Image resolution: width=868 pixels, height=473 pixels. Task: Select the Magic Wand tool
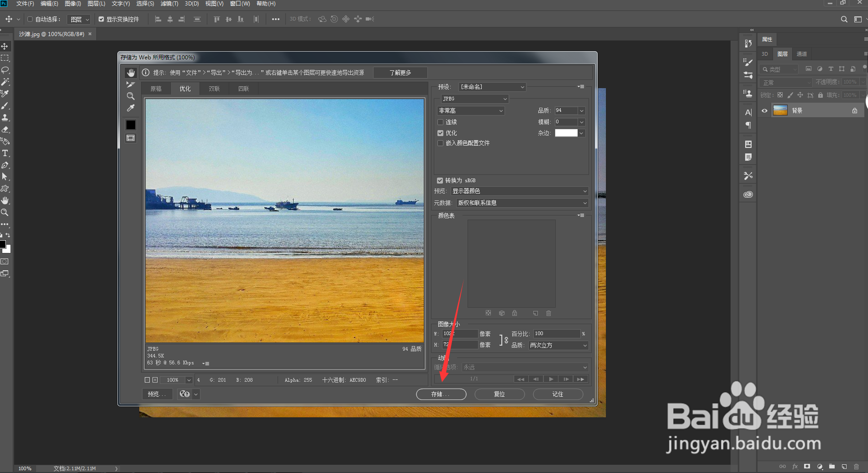[5, 82]
